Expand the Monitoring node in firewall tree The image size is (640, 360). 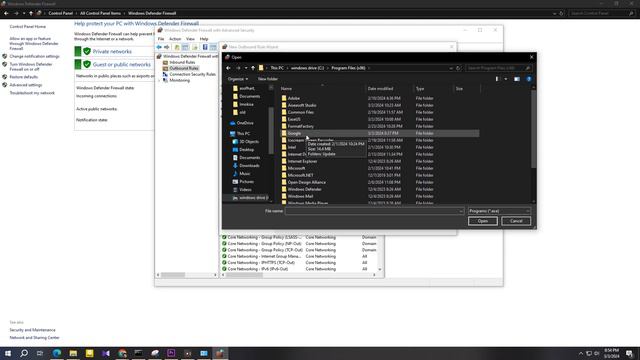pos(159,80)
